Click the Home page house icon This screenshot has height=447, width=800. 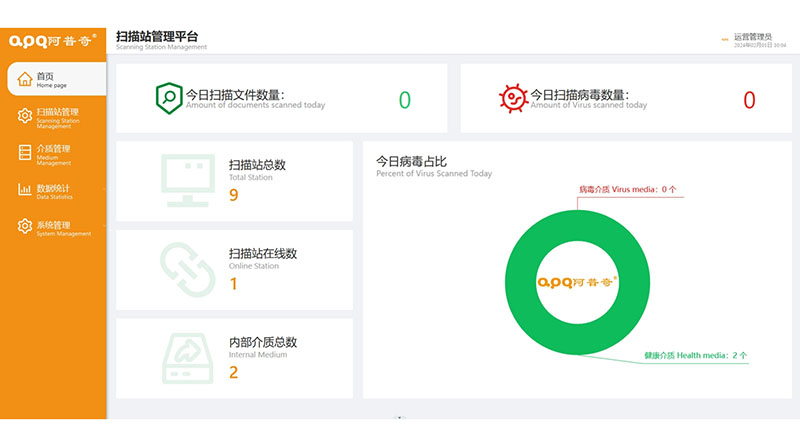click(x=25, y=79)
